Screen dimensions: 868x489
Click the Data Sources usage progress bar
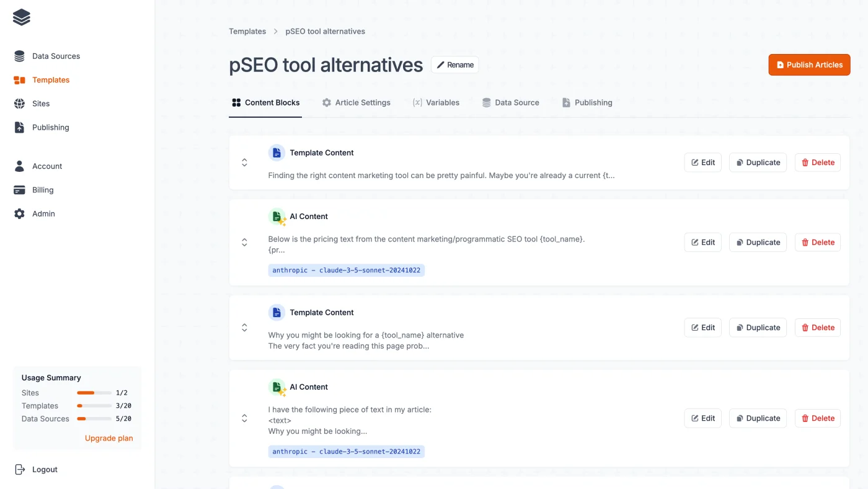pos(94,419)
